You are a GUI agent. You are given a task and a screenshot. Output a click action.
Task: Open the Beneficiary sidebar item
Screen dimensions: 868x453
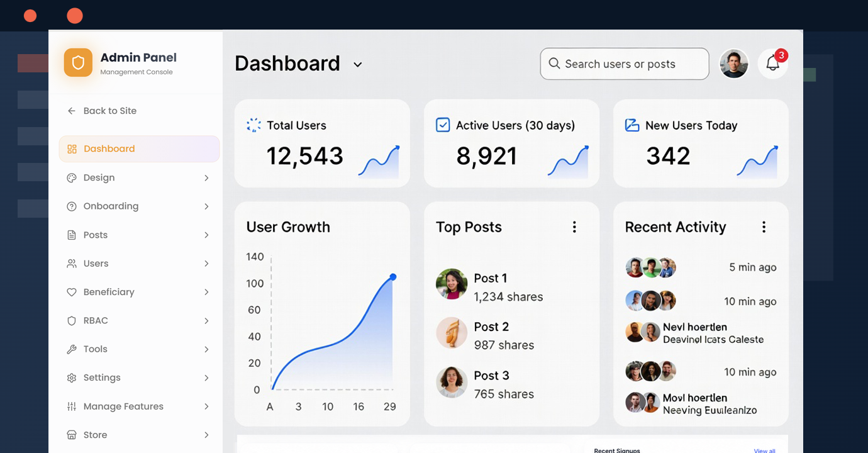139,293
